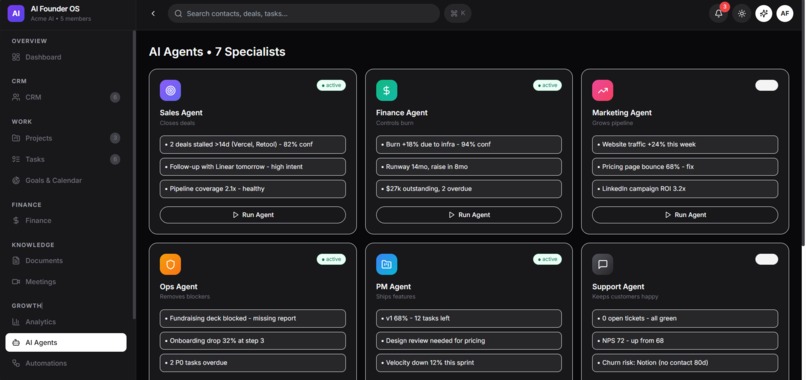This screenshot has height=380, width=806.
Task: Collapse the sidebar with the back chevron
Action: (x=153, y=13)
